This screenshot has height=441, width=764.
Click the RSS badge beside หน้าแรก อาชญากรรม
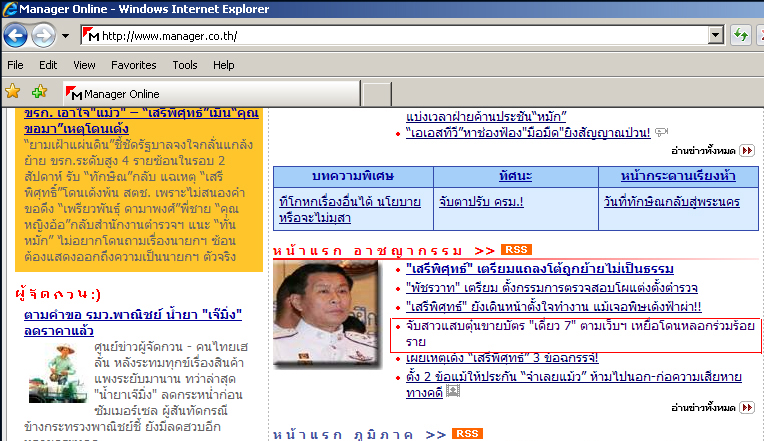(516, 250)
